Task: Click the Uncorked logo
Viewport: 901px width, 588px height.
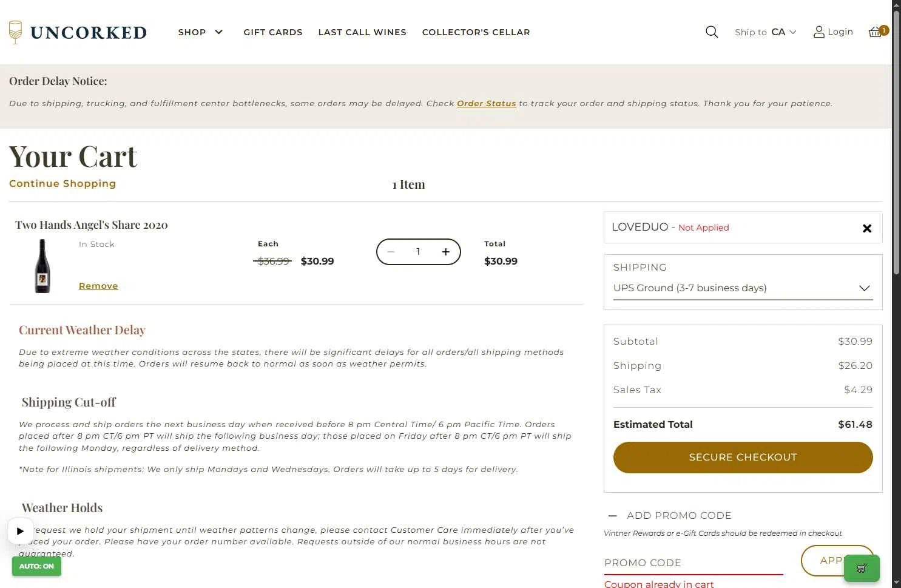Action: (78, 32)
